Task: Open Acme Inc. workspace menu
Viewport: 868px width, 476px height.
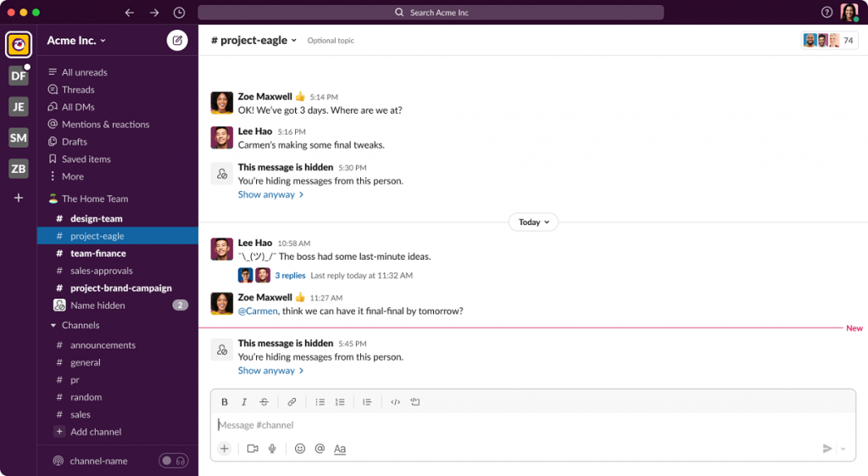Action: point(76,41)
